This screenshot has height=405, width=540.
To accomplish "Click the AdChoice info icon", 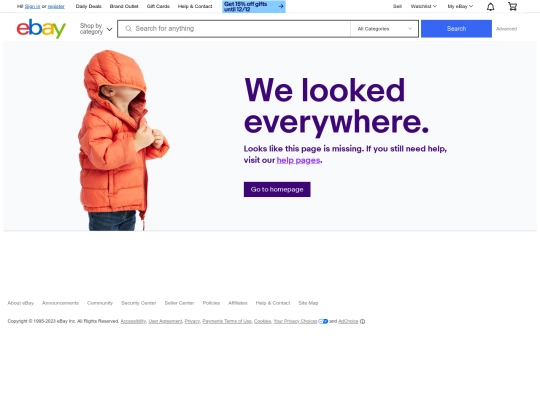I will [x=362, y=321].
